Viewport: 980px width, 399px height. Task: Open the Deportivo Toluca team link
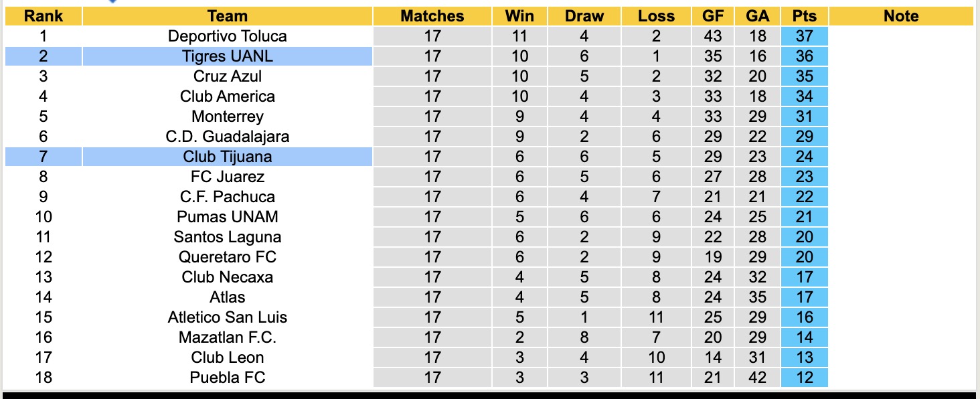[228, 36]
